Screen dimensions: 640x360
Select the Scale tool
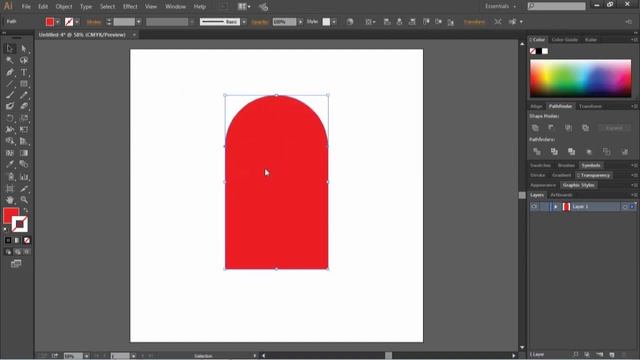click(x=24, y=118)
